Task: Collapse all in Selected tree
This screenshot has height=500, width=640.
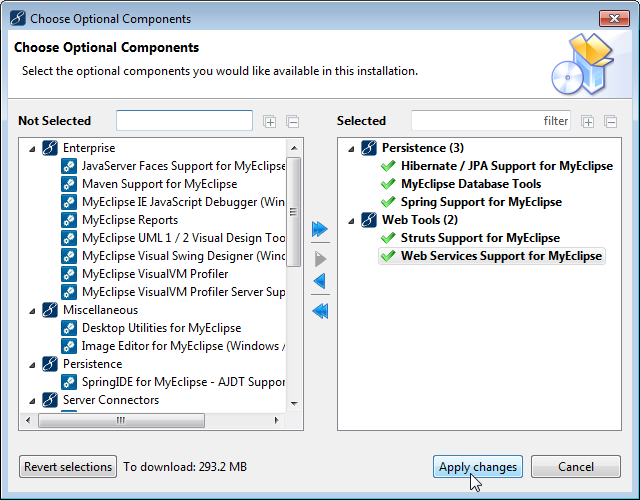Action: (x=610, y=122)
